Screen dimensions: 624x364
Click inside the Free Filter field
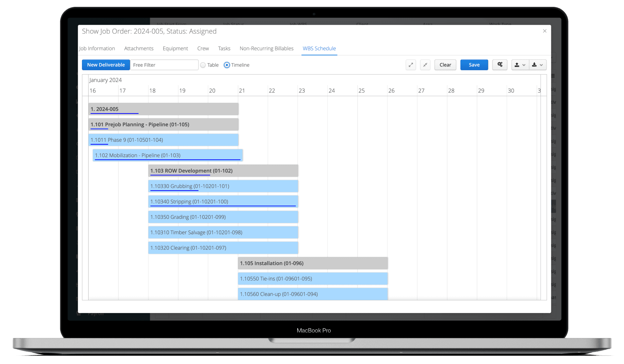pos(164,65)
